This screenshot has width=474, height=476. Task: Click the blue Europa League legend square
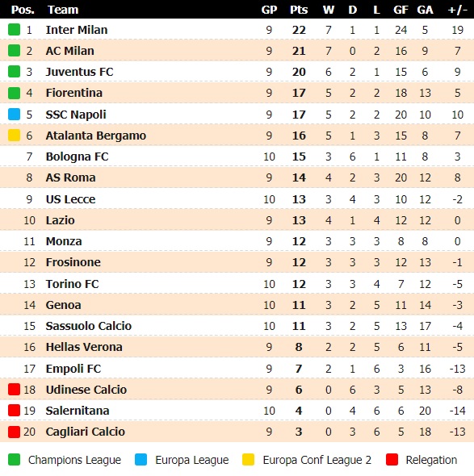click(141, 460)
